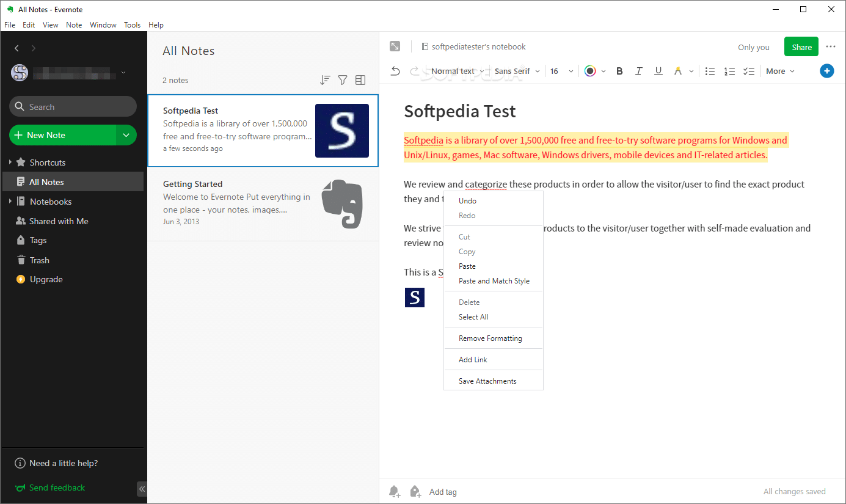The width and height of the screenshot is (846, 504).
Task: Choose Select All in the context menu
Action: coord(494,317)
